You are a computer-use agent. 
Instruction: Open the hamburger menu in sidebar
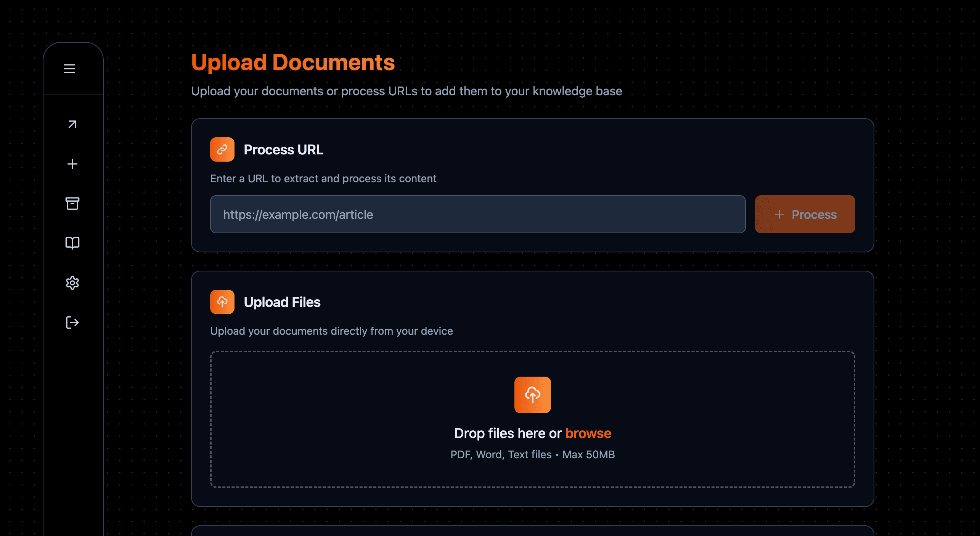point(69,69)
